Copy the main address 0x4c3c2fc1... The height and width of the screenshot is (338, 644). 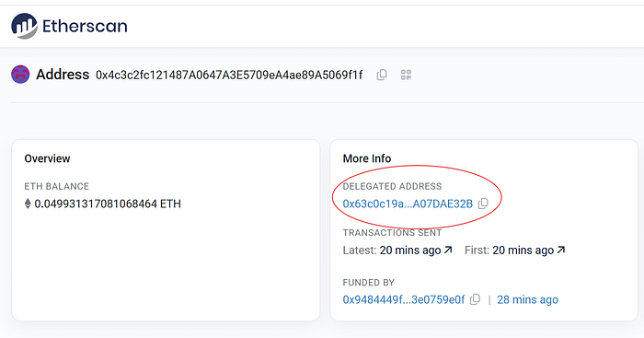coord(382,75)
